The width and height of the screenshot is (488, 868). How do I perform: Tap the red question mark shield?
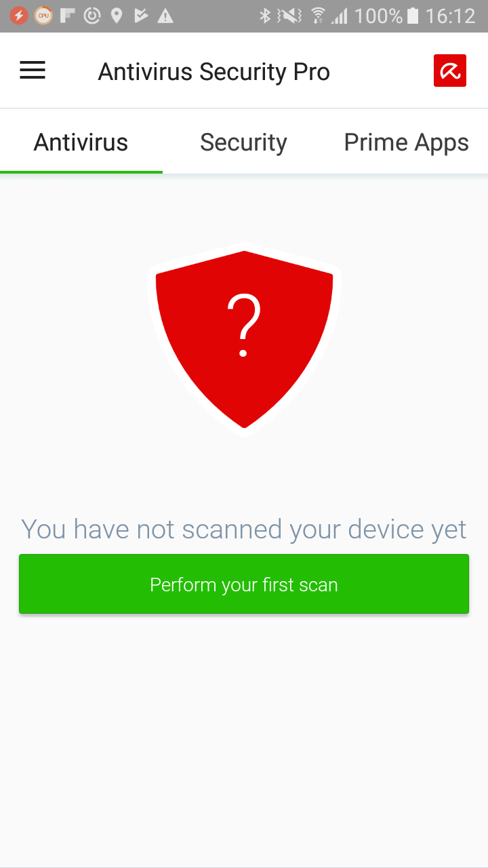click(x=244, y=339)
